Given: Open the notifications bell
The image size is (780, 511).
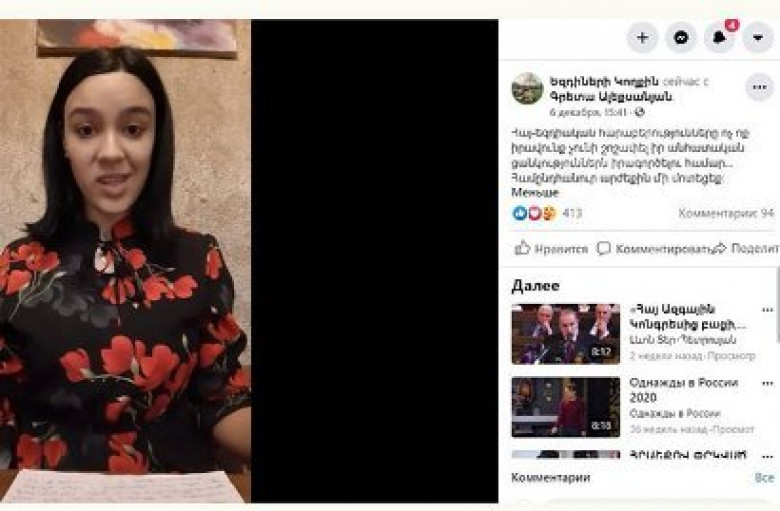Looking at the screenshot, I should 719,37.
